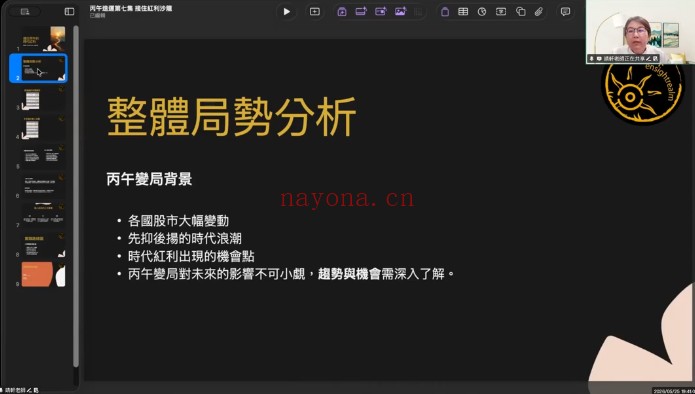
Task: Click the first purple toolbar icon after add-slide
Action: 342,12
